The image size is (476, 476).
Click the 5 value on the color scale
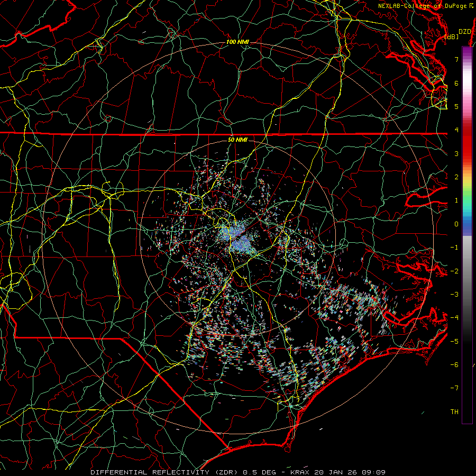(456, 106)
